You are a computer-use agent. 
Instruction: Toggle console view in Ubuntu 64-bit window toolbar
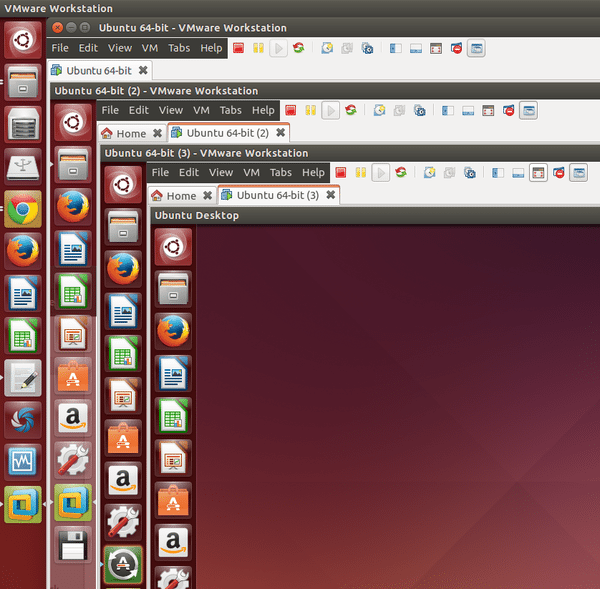pyautogui.click(x=476, y=48)
